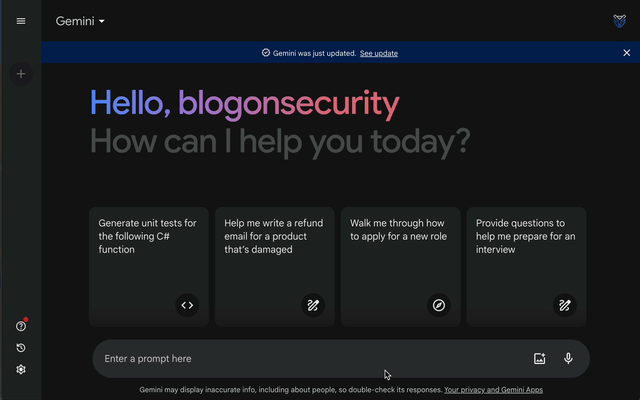Screen dimensions: 640x400
Task: Select the Walk me through new role card
Action: pos(400,267)
